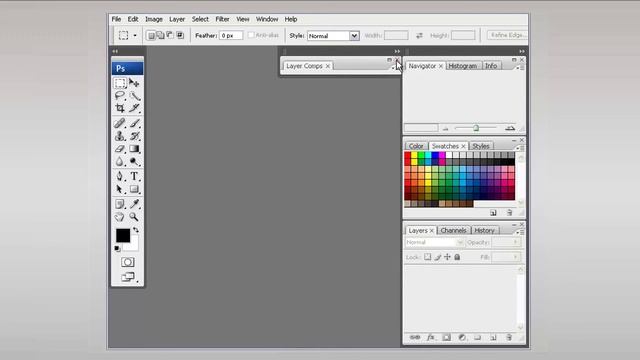The height and width of the screenshot is (360, 640).
Task: Click the black foreground color swatch
Action: (123, 236)
